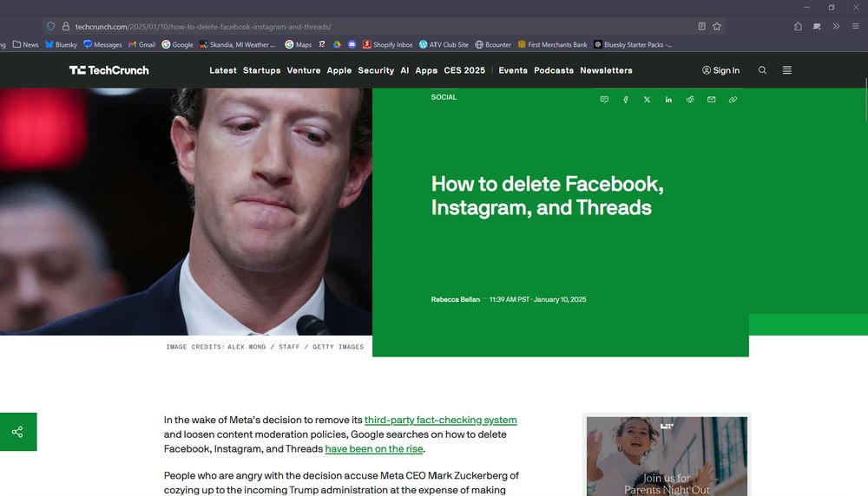
Task: Open Firefox application menu
Action: tap(855, 26)
